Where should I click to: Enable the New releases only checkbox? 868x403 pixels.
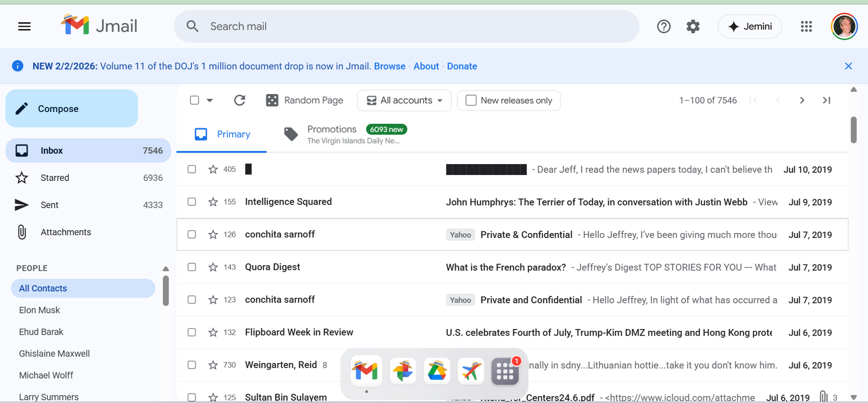pyautogui.click(x=471, y=100)
